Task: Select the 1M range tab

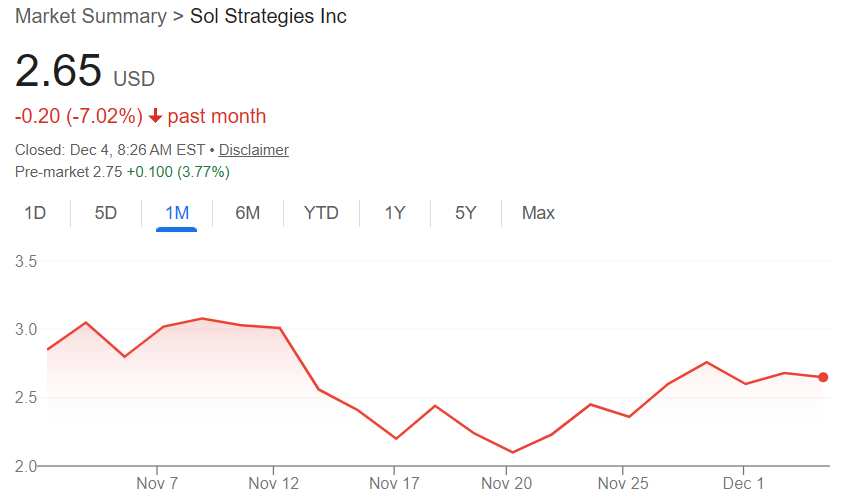Action: (x=177, y=213)
